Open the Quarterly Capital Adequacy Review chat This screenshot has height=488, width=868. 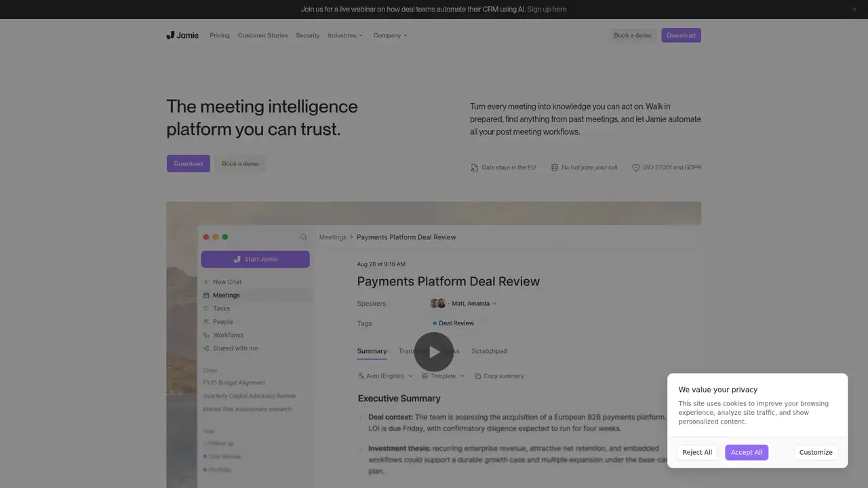[250, 396]
